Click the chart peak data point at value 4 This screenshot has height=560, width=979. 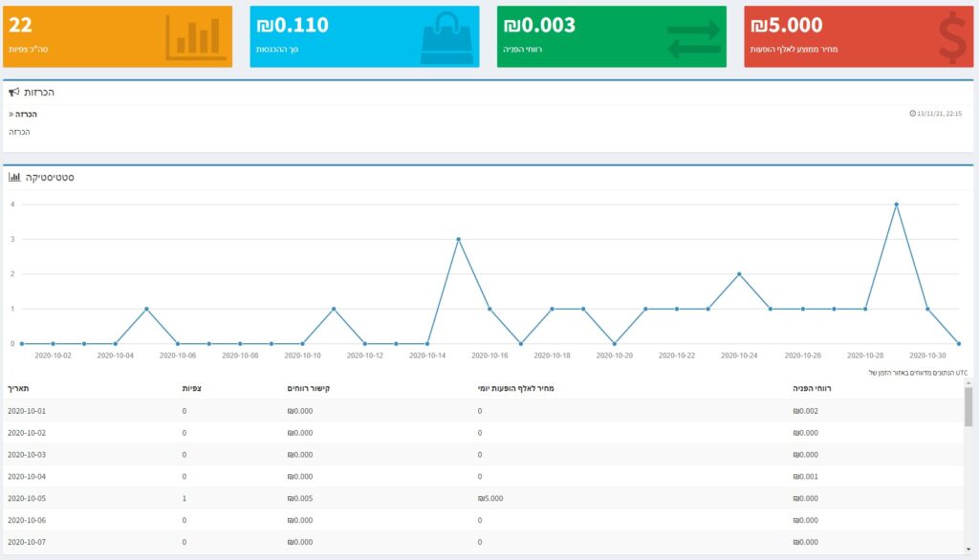(896, 205)
